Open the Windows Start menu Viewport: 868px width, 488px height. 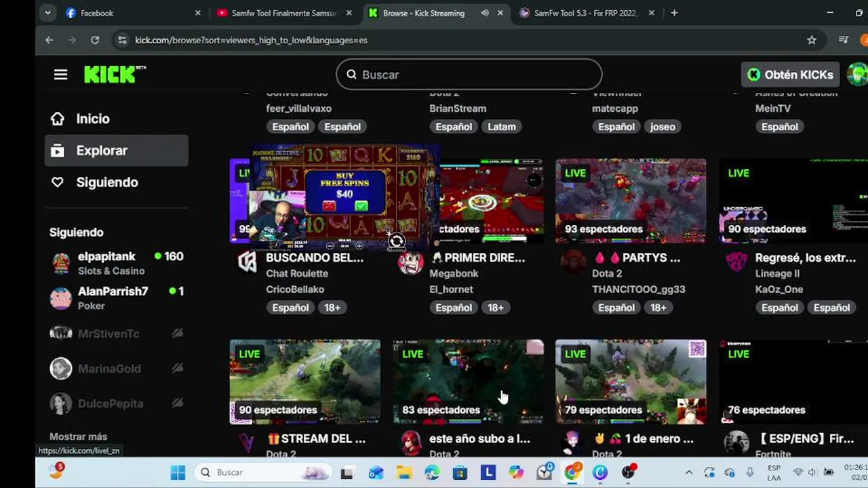pos(178,472)
